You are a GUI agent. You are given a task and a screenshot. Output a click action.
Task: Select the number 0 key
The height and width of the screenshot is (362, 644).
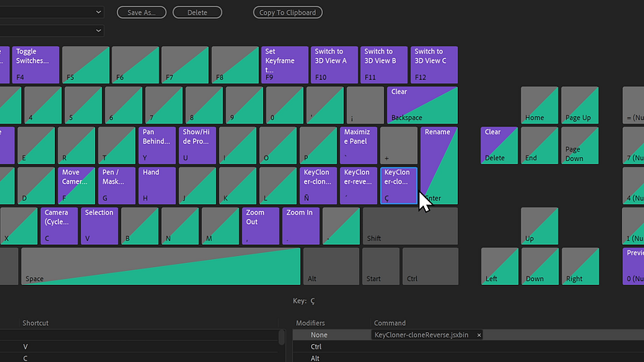click(284, 105)
